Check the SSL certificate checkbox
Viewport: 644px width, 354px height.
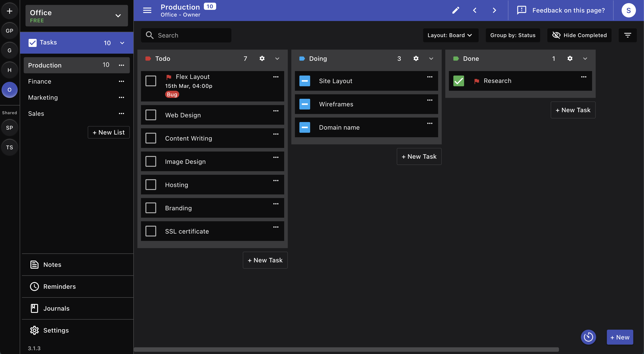coord(151,231)
